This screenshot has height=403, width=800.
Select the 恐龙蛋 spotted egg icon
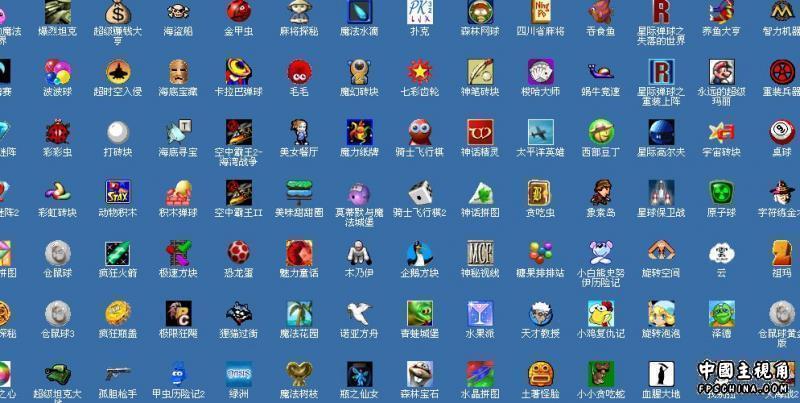pyautogui.click(x=239, y=253)
